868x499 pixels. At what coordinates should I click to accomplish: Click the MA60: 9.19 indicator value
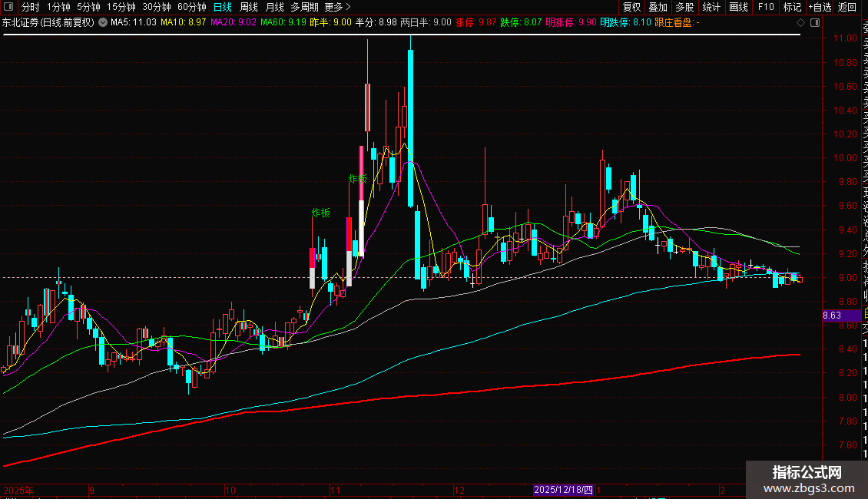(283, 23)
